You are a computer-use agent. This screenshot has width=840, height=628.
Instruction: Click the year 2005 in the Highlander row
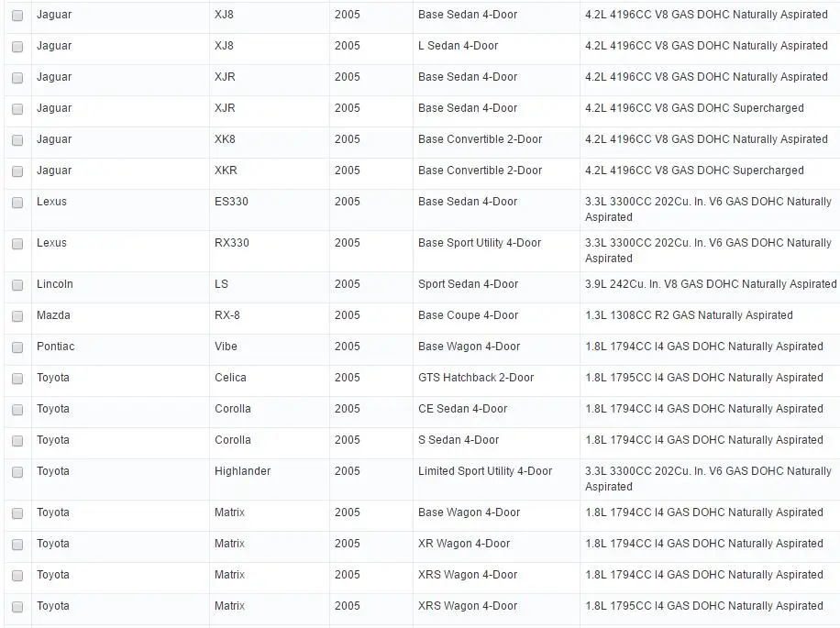[x=348, y=470]
